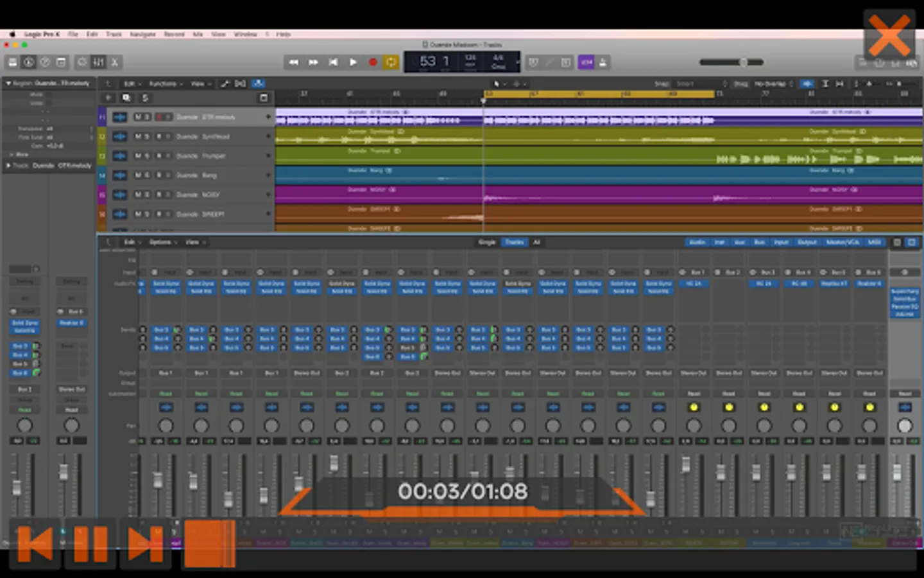
Task: Click the Go to Beginning transport button
Action: click(333, 62)
